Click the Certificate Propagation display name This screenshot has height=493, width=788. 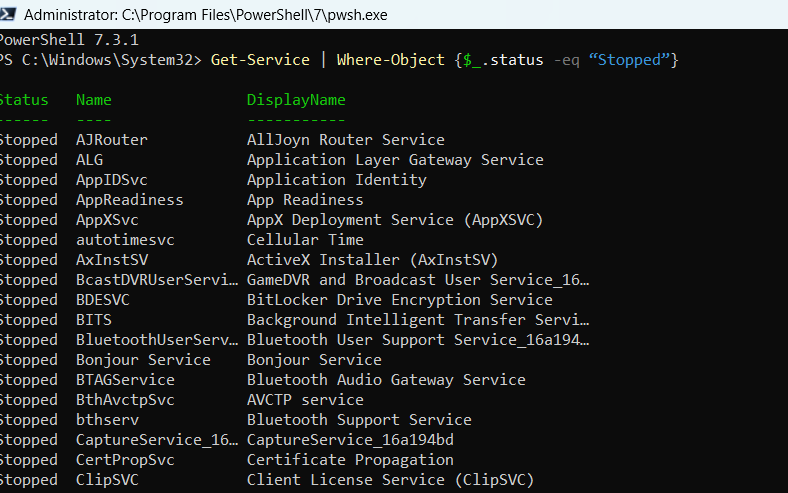coord(350,460)
